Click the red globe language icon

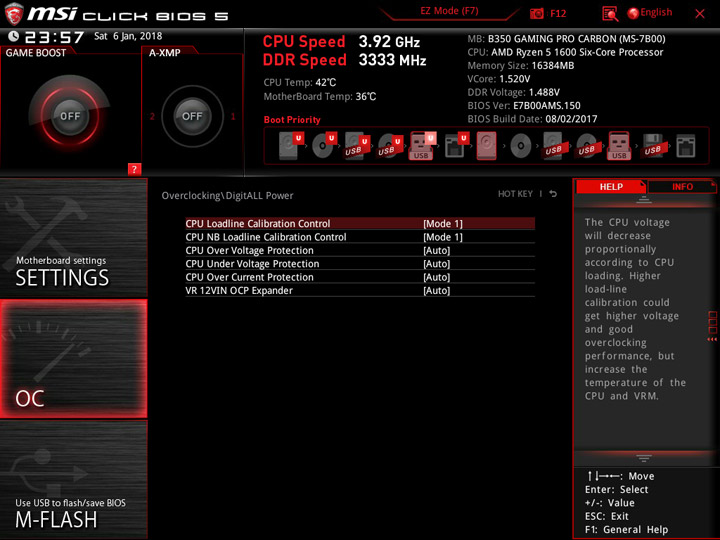coord(633,13)
